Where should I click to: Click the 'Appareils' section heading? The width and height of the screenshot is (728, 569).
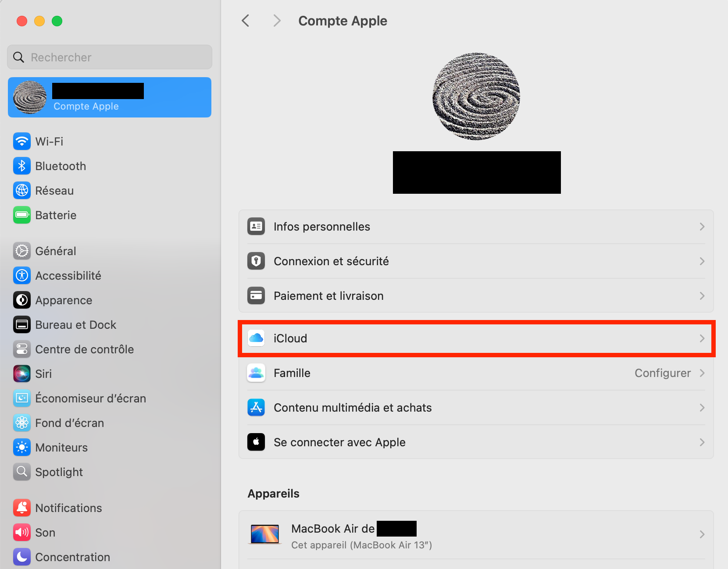click(x=274, y=494)
